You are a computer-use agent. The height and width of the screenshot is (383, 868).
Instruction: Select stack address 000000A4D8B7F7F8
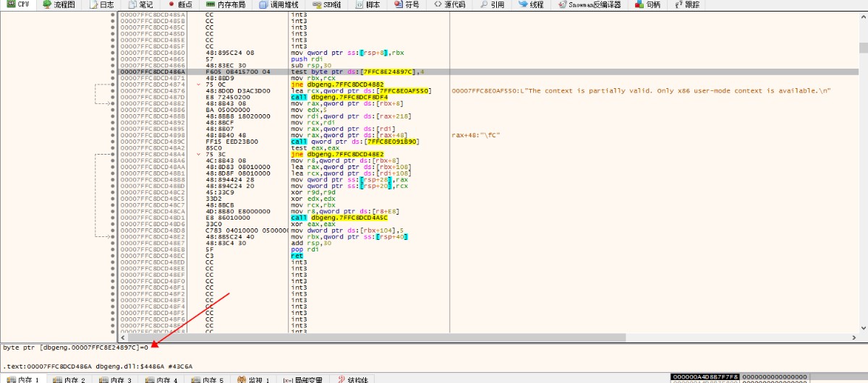coord(705,377)
